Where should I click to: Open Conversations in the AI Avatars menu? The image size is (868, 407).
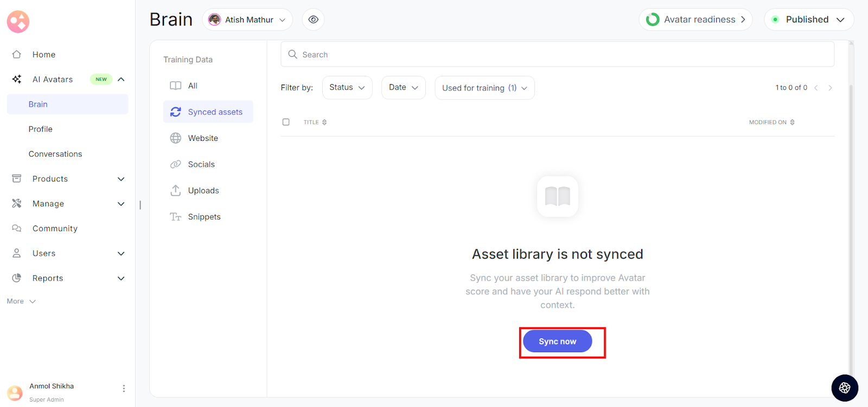tap(55, 154)
